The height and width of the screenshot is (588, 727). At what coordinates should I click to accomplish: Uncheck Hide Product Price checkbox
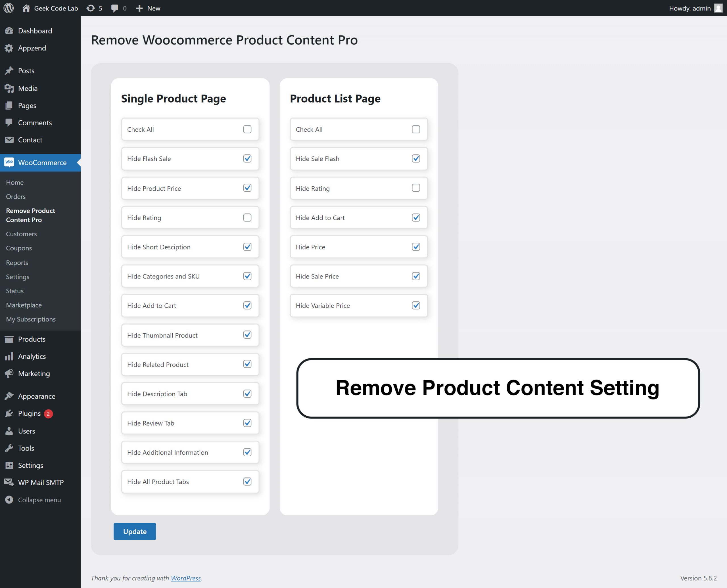click(x=247, y=188)
